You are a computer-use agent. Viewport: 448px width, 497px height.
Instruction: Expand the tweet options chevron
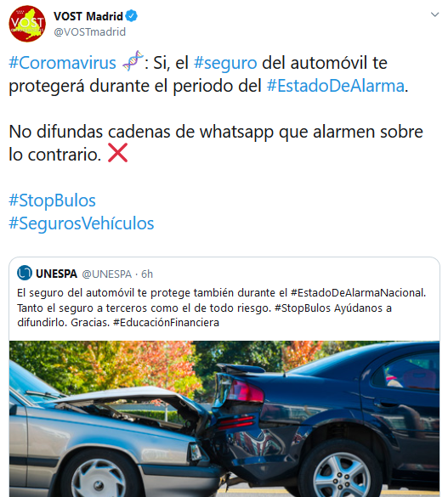pyautogui.click(x=434, y=14)
